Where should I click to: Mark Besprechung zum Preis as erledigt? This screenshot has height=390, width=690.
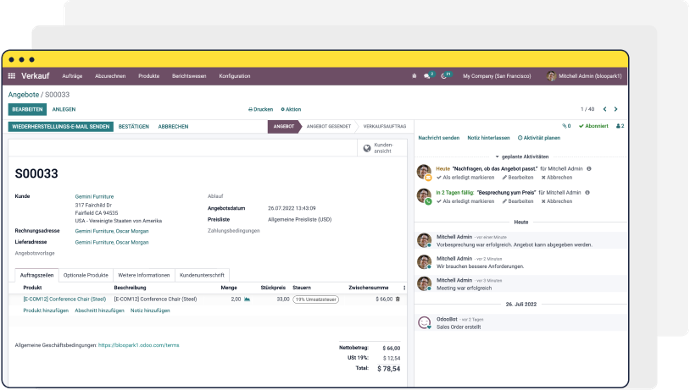pos(465,201)
